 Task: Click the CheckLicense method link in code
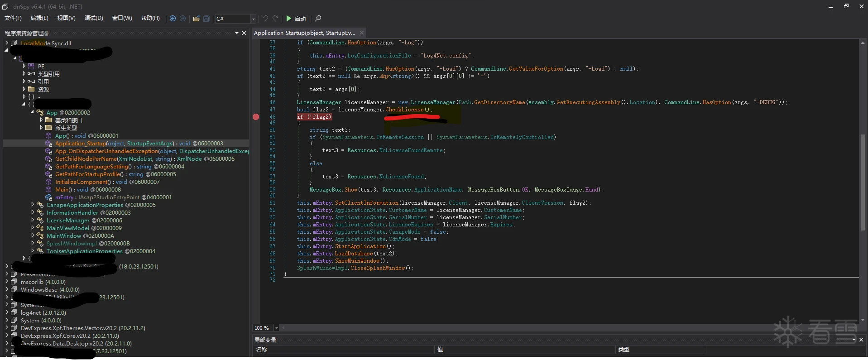404,110
